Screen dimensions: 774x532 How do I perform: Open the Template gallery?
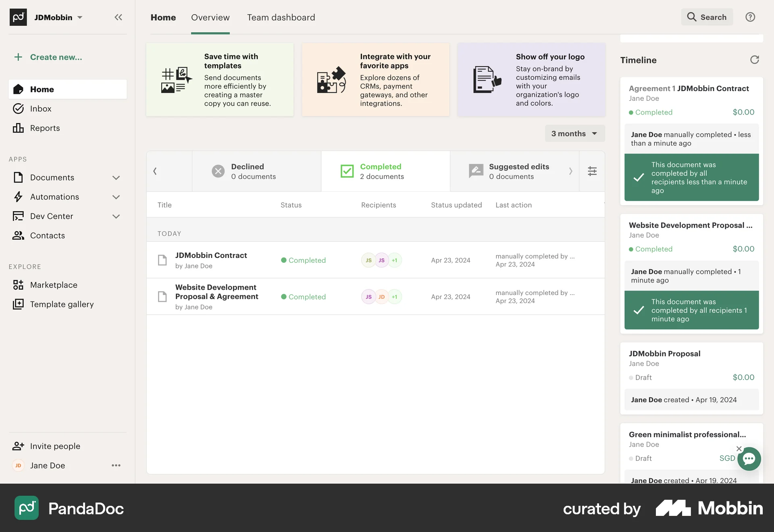pyautogui.click(x=62, y=304)
